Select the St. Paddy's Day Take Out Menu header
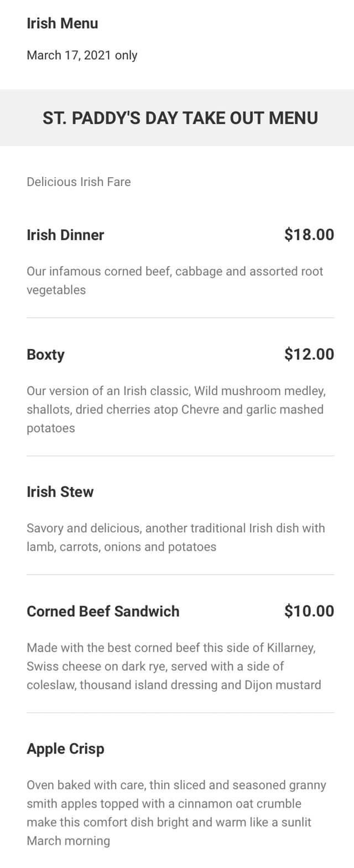The height and width of the screenshot is (868, 354). click(180, 118)
